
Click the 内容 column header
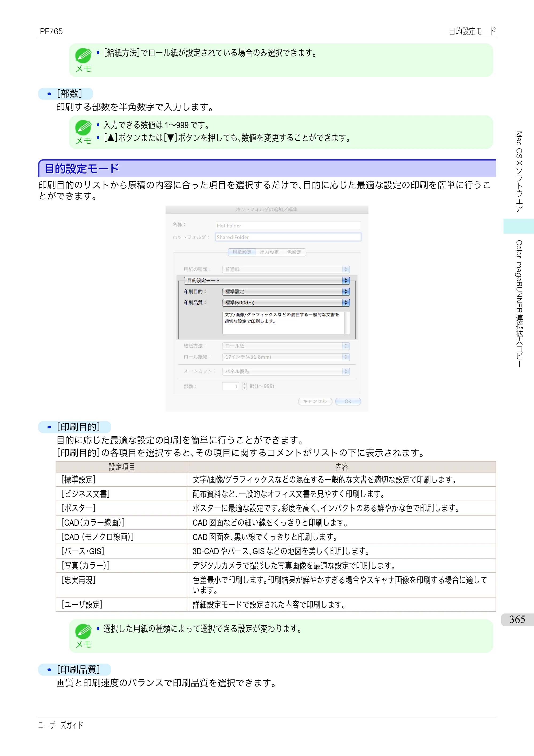pos(342,467)
